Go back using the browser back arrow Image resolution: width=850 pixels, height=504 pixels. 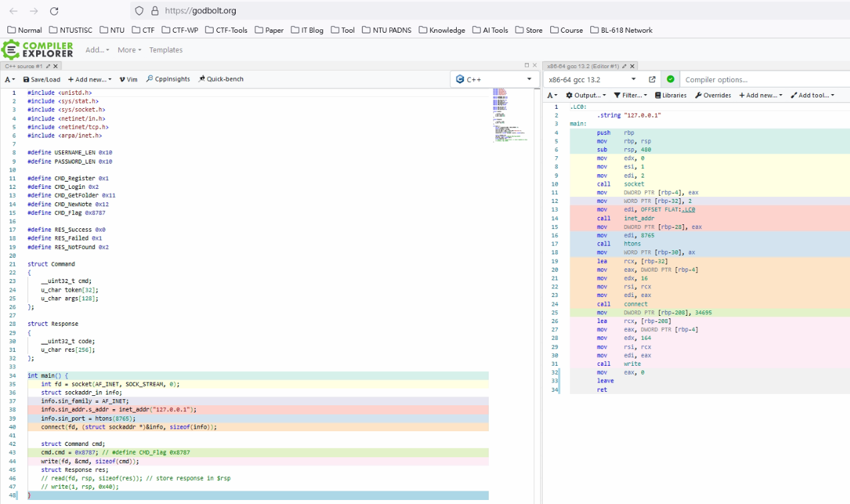[13, 11]
